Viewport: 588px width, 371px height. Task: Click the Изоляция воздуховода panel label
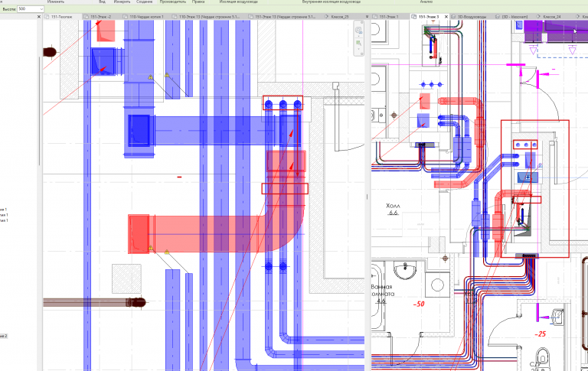239,2
